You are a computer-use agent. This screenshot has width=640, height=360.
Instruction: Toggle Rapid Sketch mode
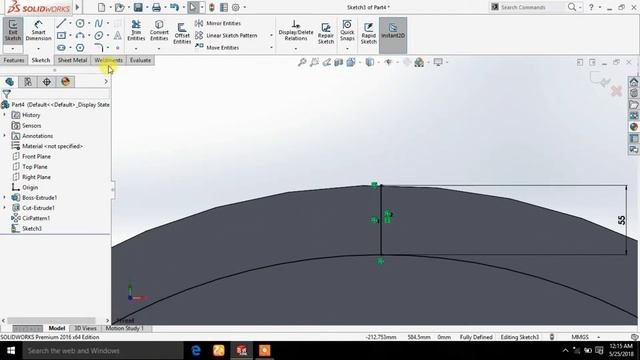tap(369, 33)
